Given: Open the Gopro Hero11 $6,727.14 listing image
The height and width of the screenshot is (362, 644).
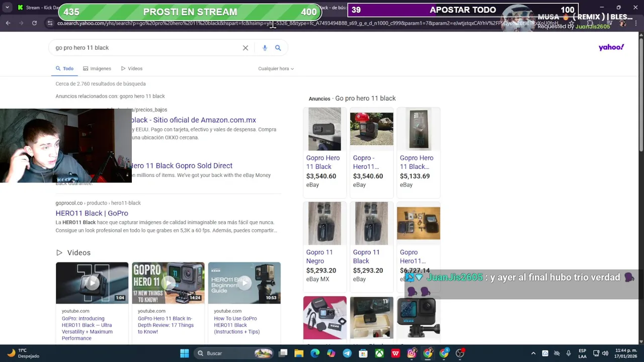Looking at the screenshot, I should tap(418, 223).
